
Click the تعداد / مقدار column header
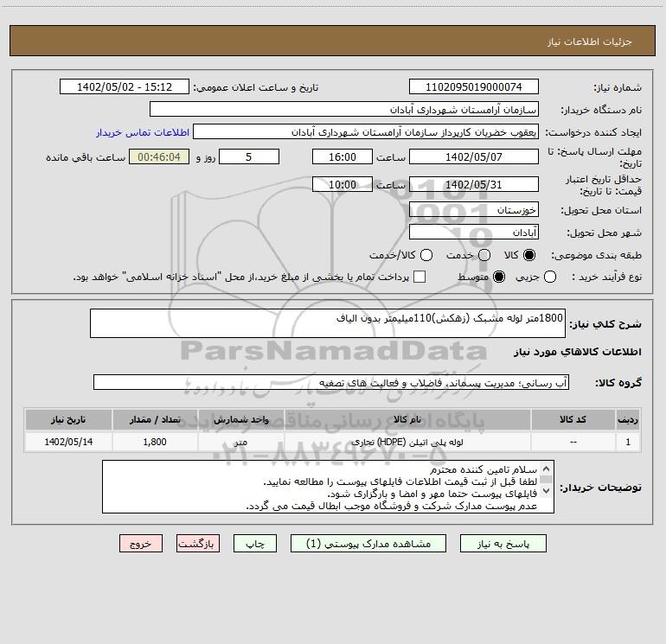[155, 420]
